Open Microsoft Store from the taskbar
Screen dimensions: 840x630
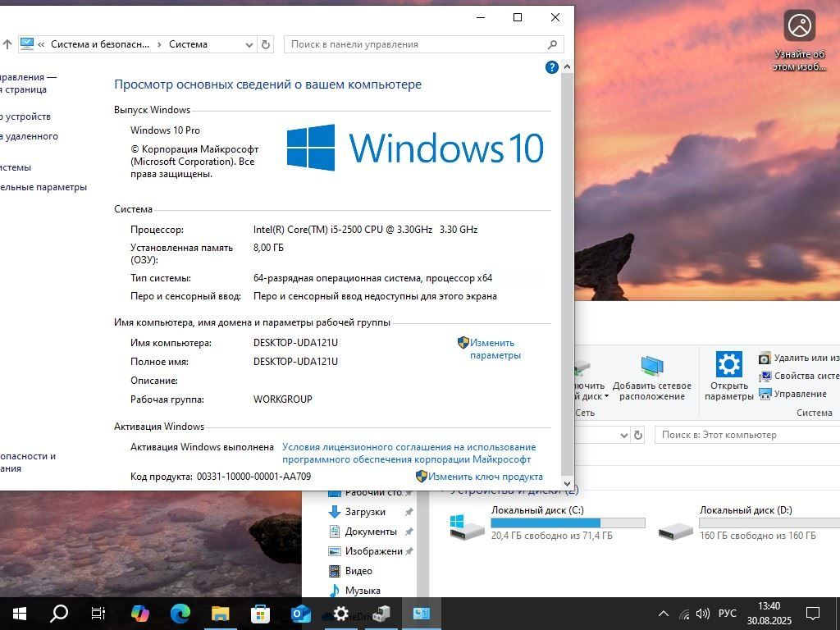click(x=260, y=614)
